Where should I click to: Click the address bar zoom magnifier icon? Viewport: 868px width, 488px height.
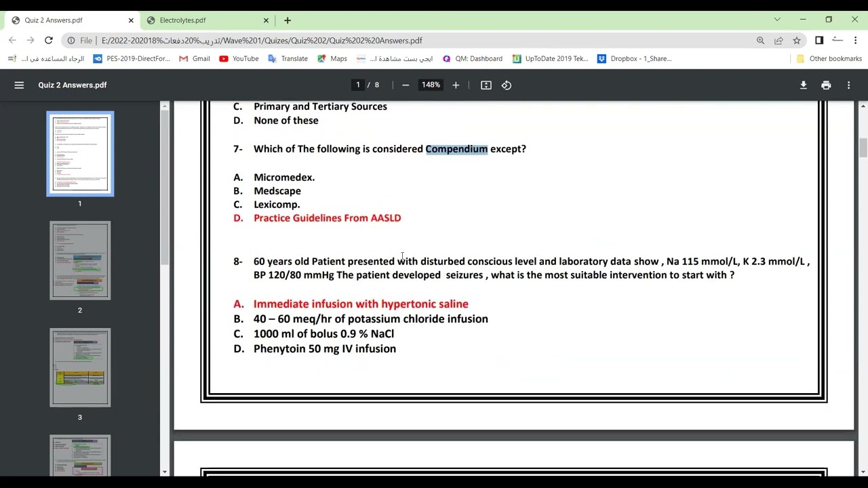[760, 41]
